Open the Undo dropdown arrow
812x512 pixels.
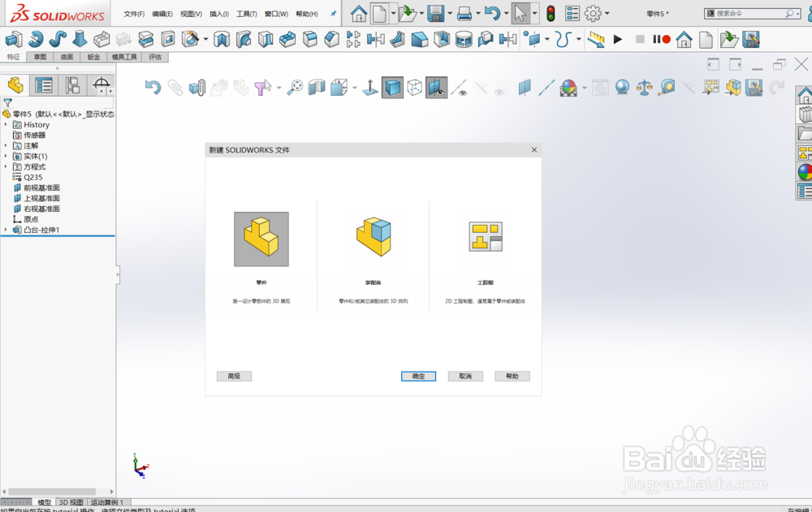pyautogui.click(x=506, y=14)
